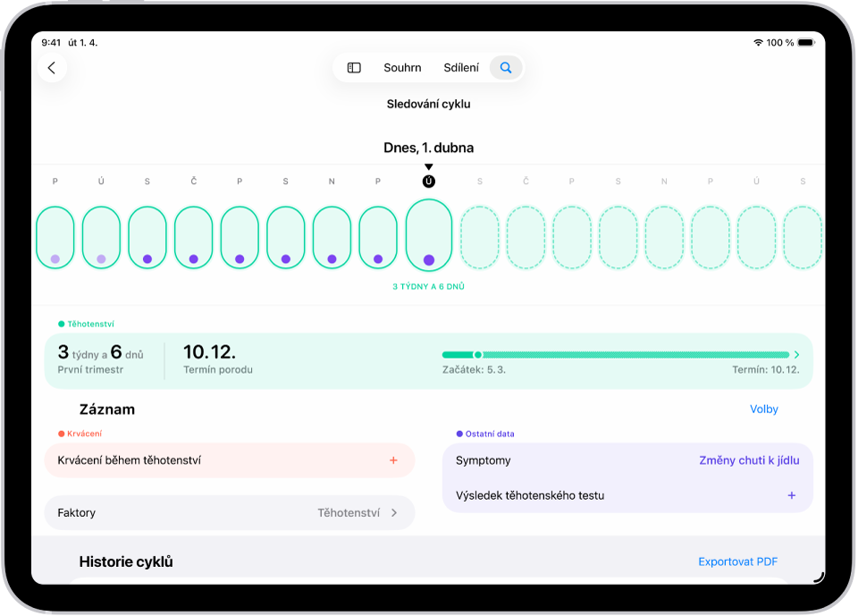Add Krvácení během těhotenství entry
858x616 pixels.
(393, 460)
